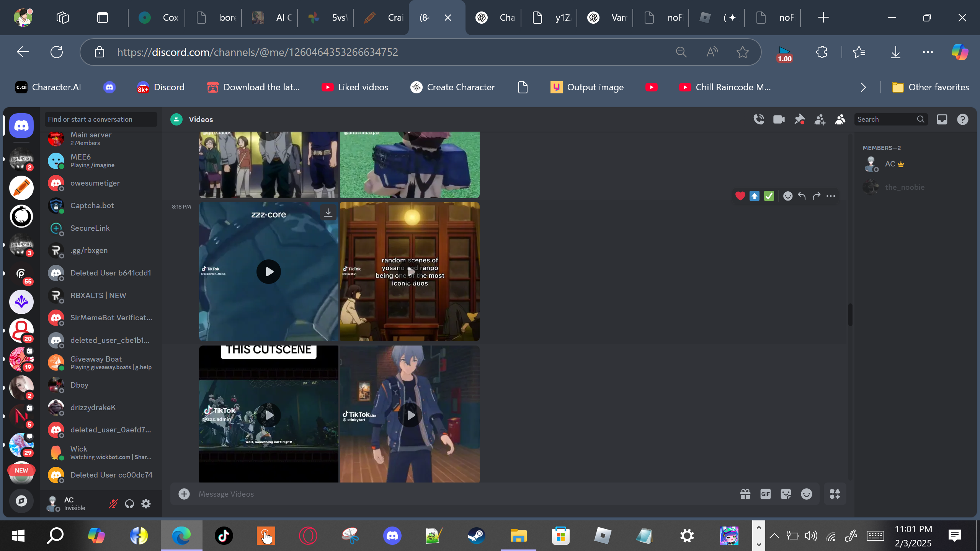Attach a file with plus button
The image size is (980, 551).
(184, 494)
